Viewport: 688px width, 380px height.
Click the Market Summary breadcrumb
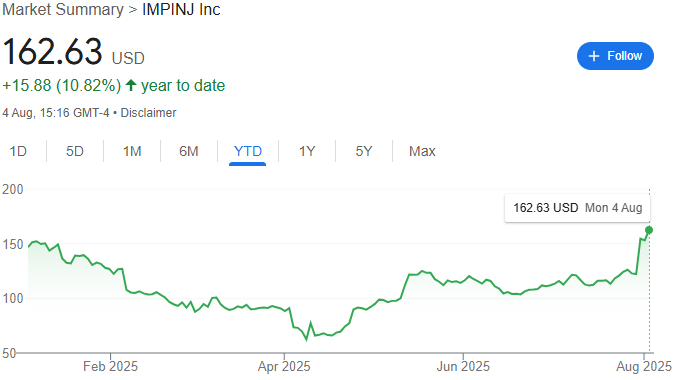point(63,10)
